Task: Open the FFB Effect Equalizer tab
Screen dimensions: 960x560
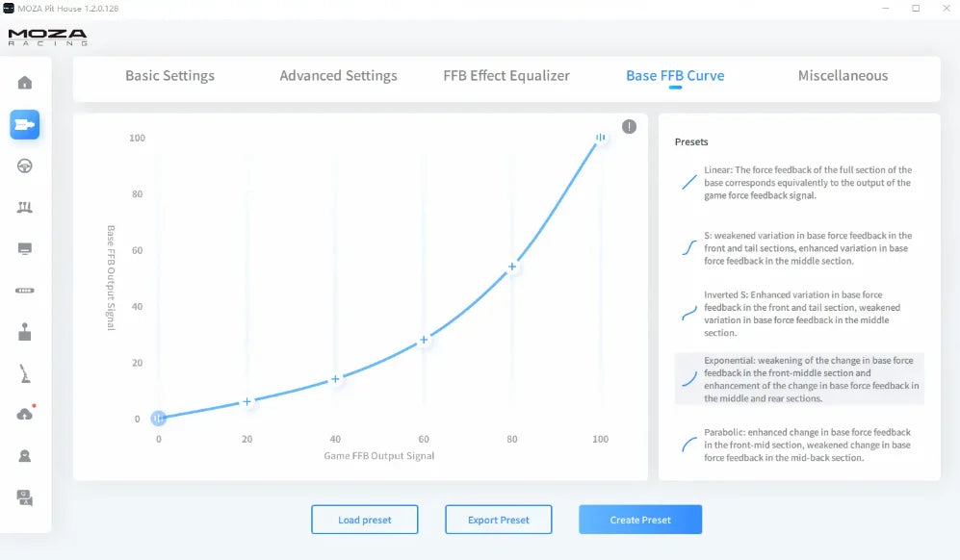Action: pos(506,76)
